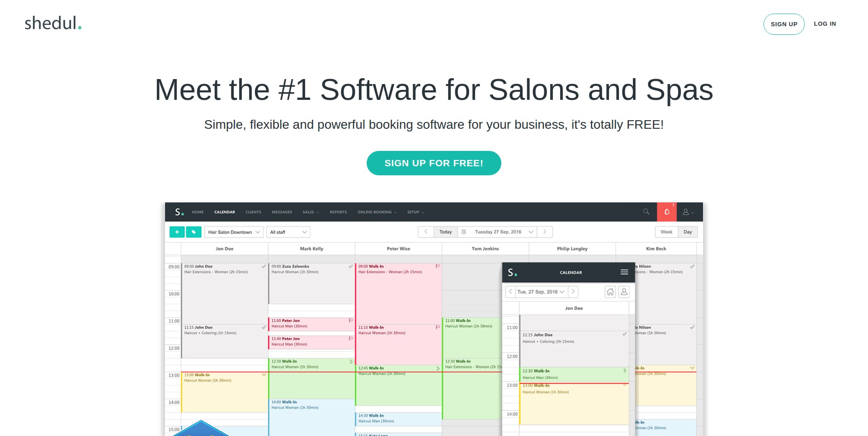The image size is (868, 436).
Task: Click home icon in mobile preview
Action: point(610,292)
